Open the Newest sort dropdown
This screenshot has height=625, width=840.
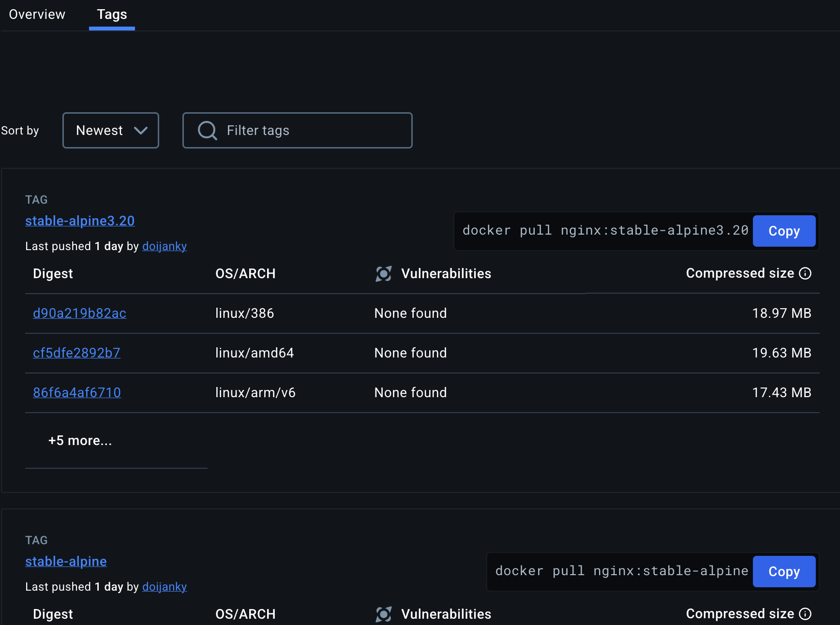click(111, 131)
